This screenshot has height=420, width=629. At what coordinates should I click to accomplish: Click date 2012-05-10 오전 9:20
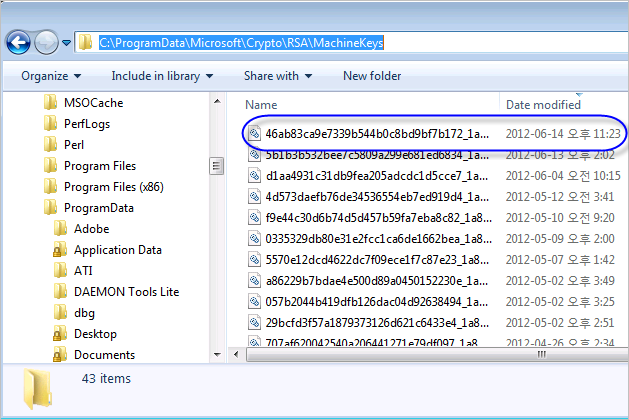click(x=560, y=218)
